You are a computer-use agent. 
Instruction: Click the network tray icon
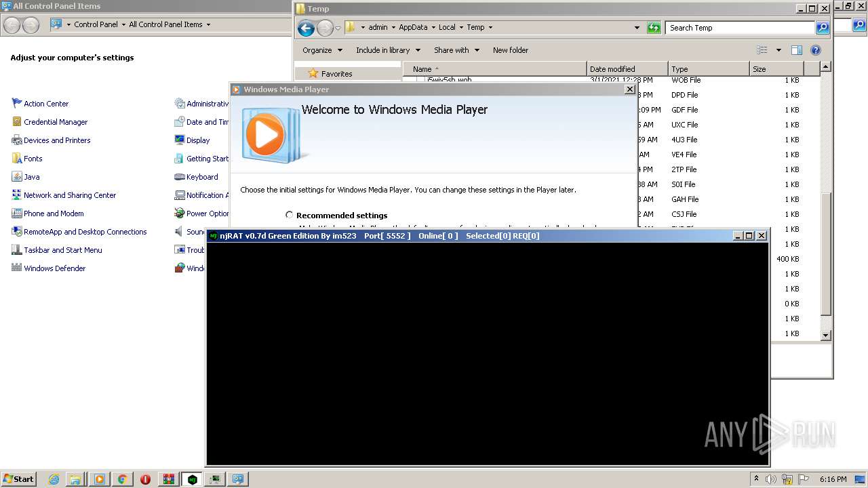click(x=787, y=479)
